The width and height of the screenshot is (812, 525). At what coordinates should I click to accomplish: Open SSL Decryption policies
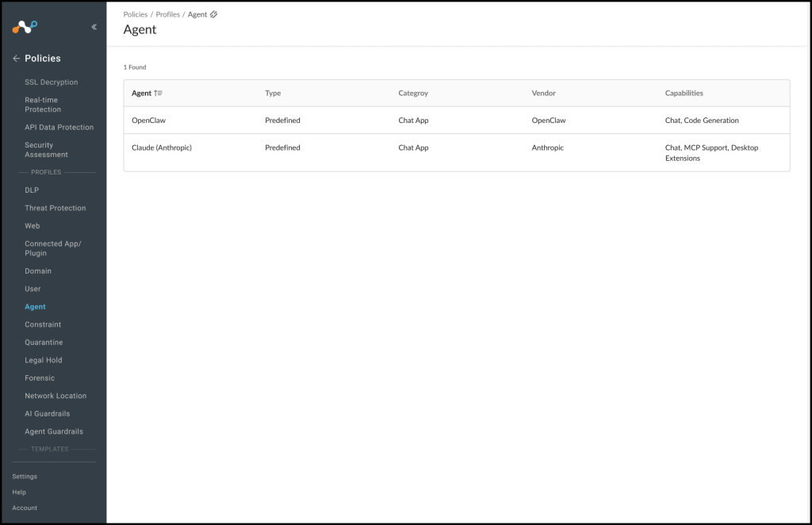pyautogui.click(x=52, y=82)
